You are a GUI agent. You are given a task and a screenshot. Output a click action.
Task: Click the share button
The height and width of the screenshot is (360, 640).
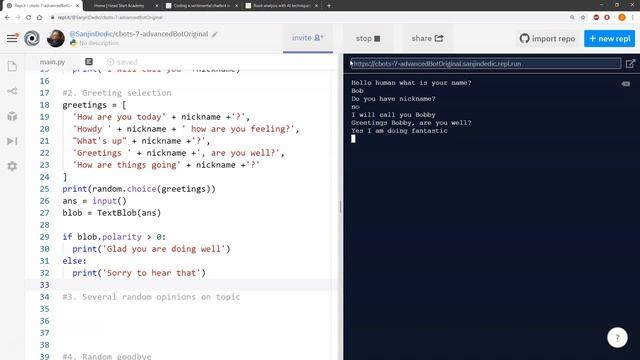[427, 38]
